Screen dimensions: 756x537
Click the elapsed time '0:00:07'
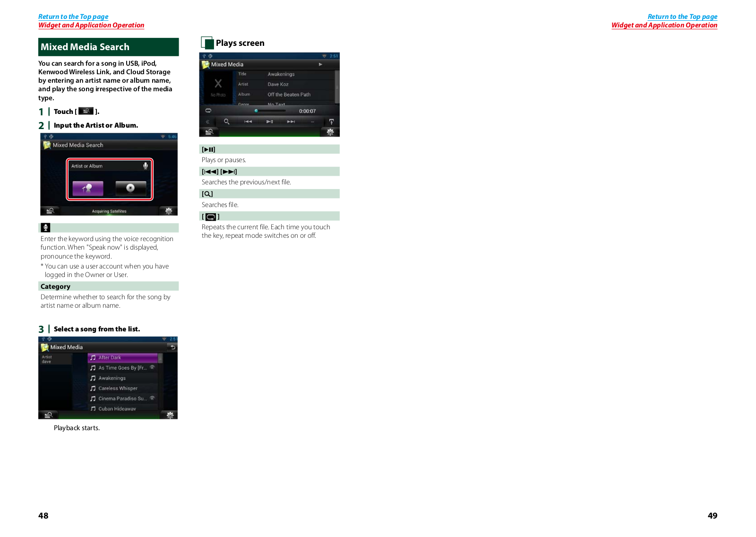pyautogui.click(x=307, y=111)
